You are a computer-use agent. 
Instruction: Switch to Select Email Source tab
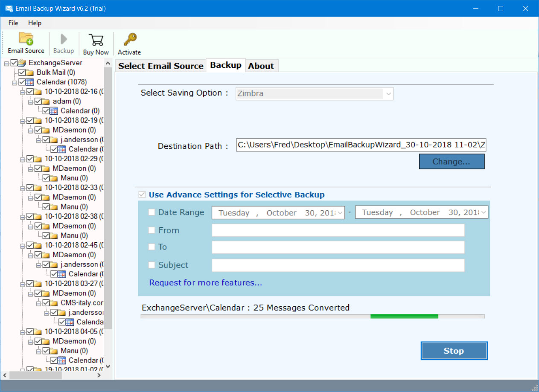pyautogui.click(x=160, y=66)
